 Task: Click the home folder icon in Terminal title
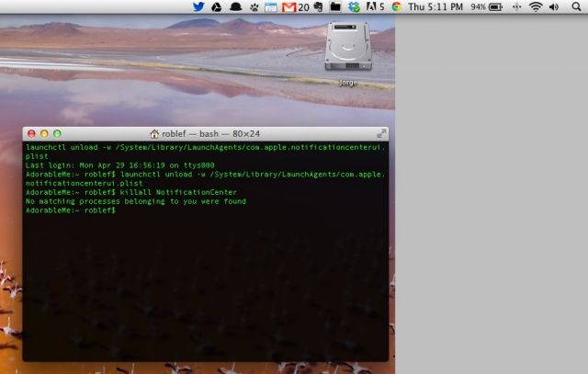pos(154,133)
